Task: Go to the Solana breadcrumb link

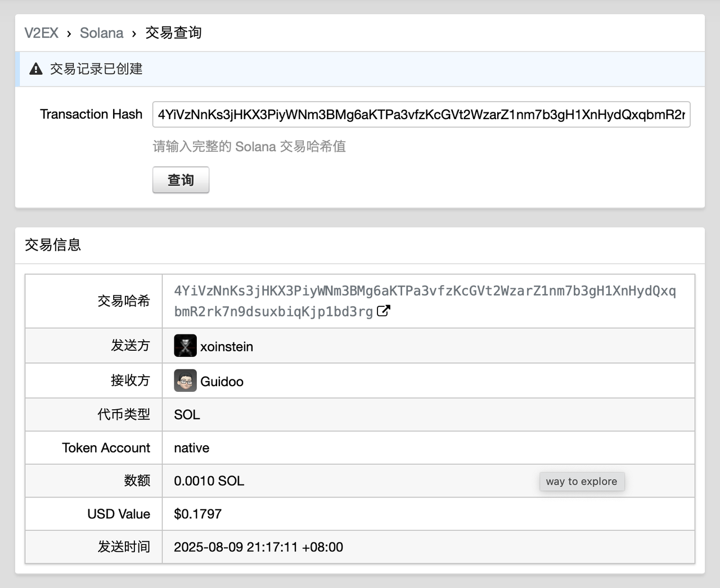Action: point(101,33)
